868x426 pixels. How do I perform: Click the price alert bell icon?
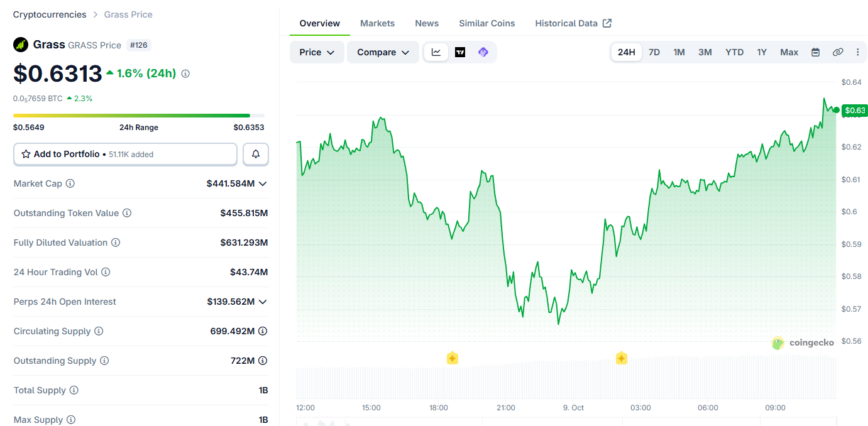click(x=256, y=154)
